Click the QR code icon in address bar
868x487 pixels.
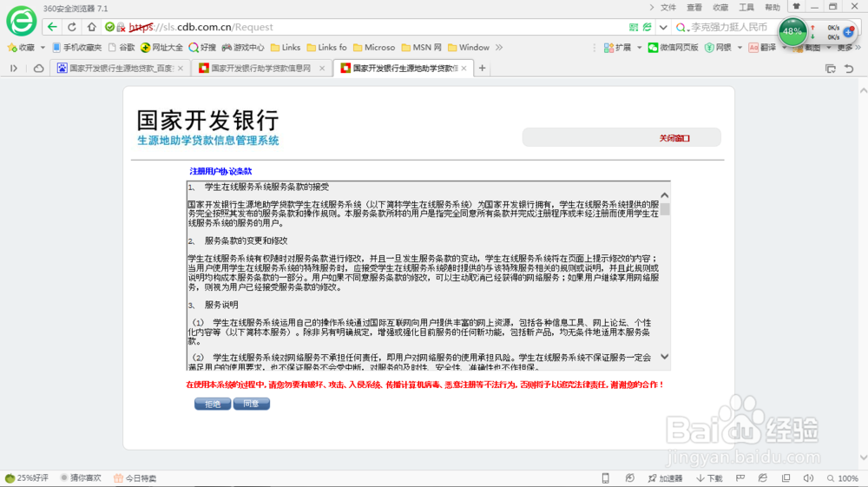[x=634, y=27]
